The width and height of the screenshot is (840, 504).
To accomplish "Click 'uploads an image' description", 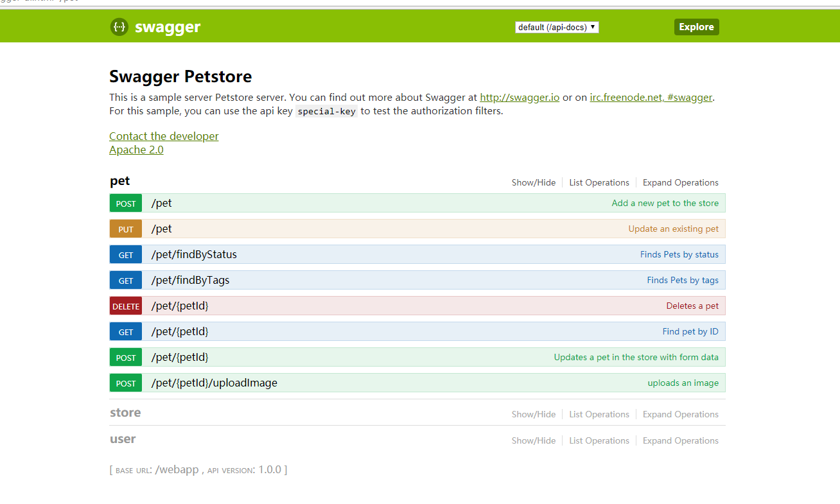I will tap(683, 383).
